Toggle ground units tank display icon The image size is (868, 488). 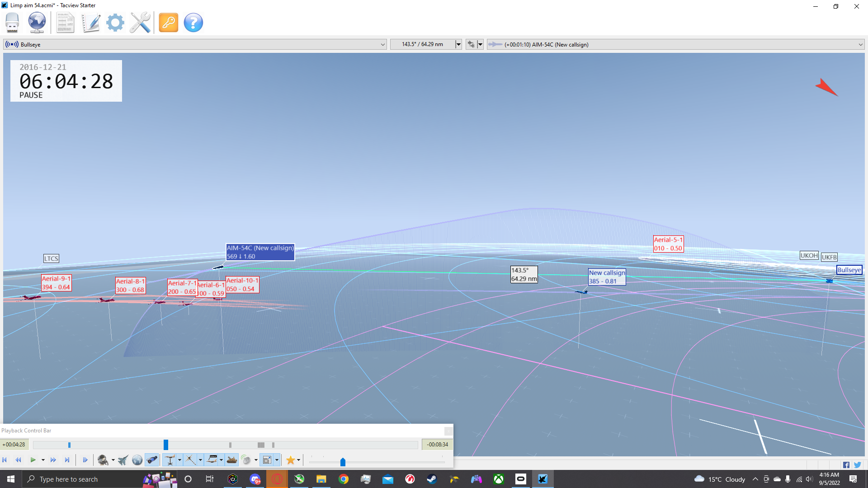click(x=232, y=460)
